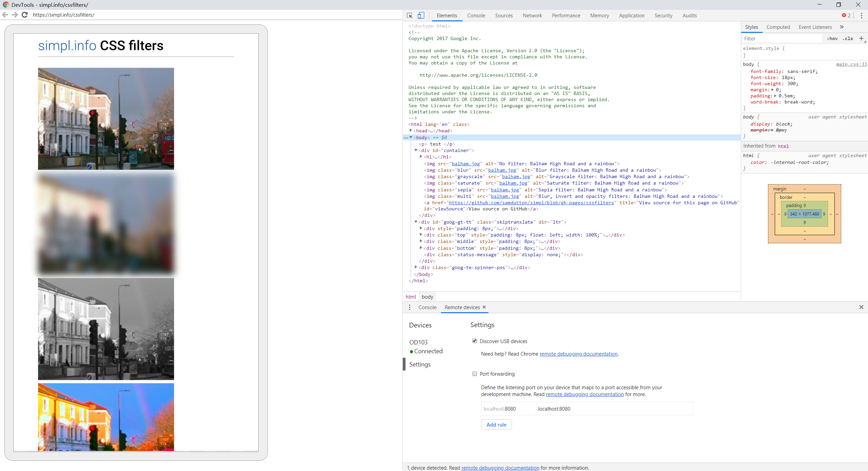This screenshot has width=868, height=471.
Task: Select the body breadcrumb in DOM bar
Action: [x=427, y=296]
